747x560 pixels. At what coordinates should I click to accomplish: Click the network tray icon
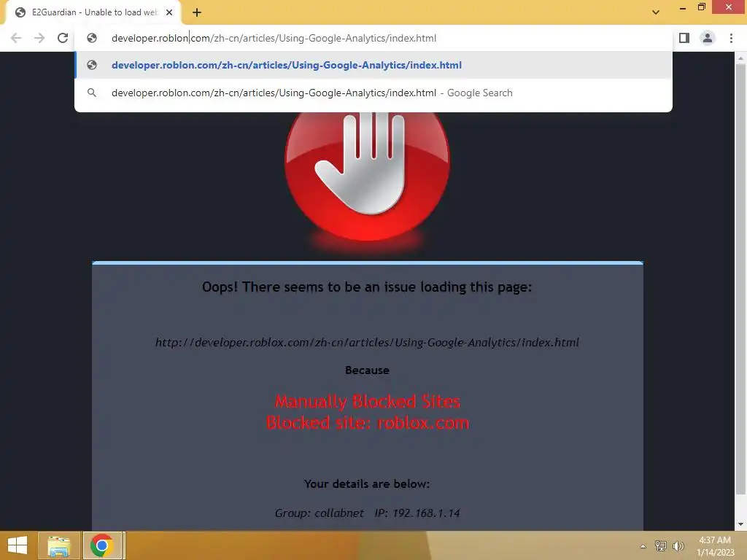661,545
